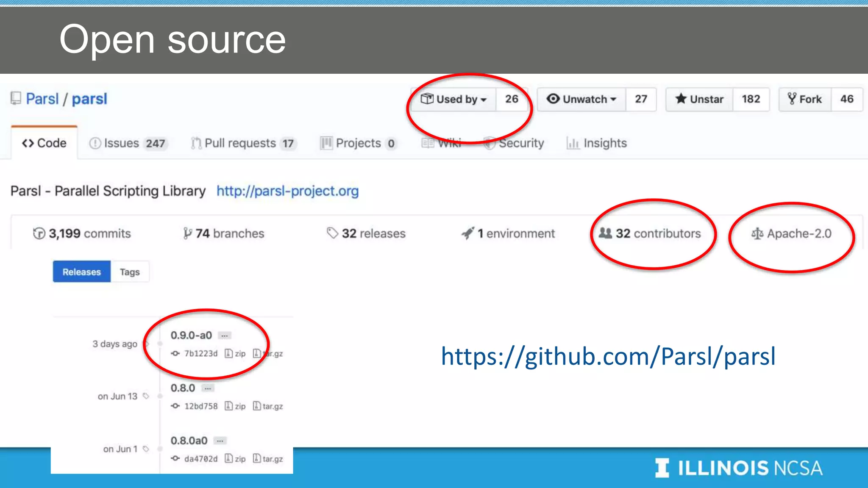This screenshot has width=868, height=488.
Task: Download zip for release 0.8.0
Action: [x=235, y=406]
